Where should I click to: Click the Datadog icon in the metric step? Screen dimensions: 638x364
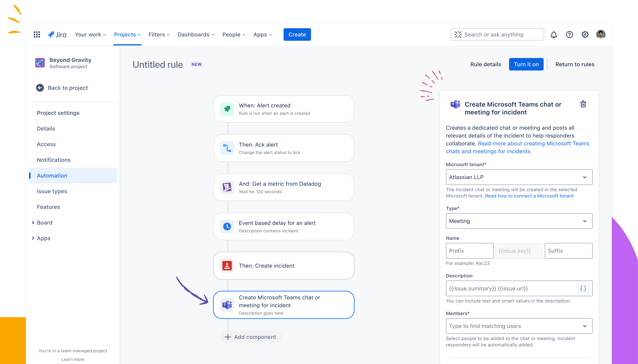227,187
